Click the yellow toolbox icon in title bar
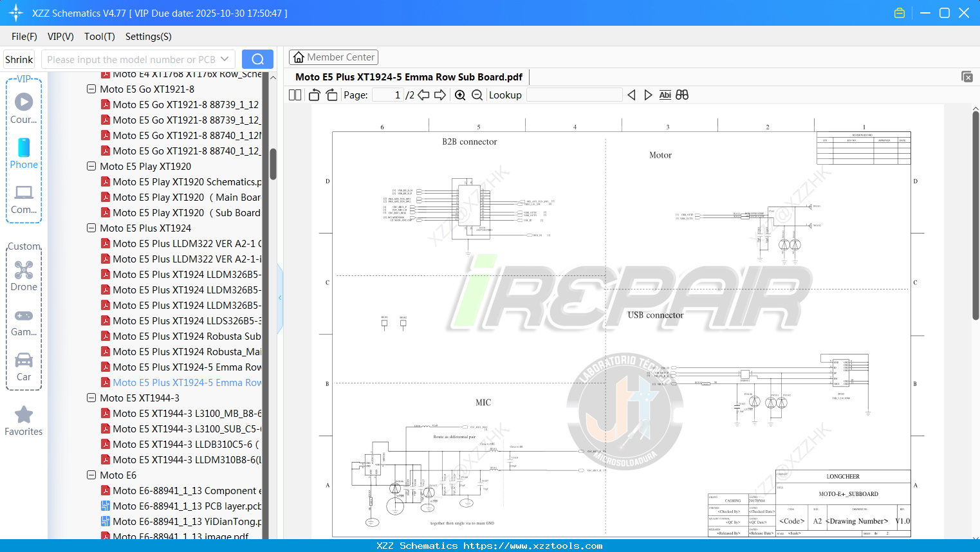This screenshot has width=980, height=552. click(900, 13)
